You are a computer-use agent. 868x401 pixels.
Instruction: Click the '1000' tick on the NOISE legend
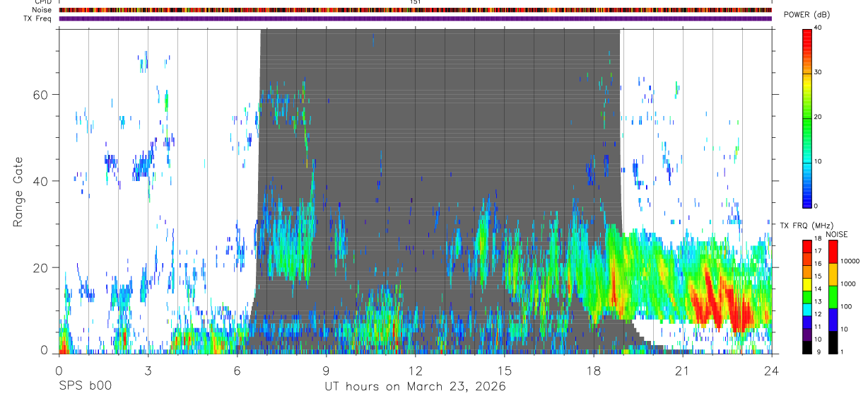point(849,284)
